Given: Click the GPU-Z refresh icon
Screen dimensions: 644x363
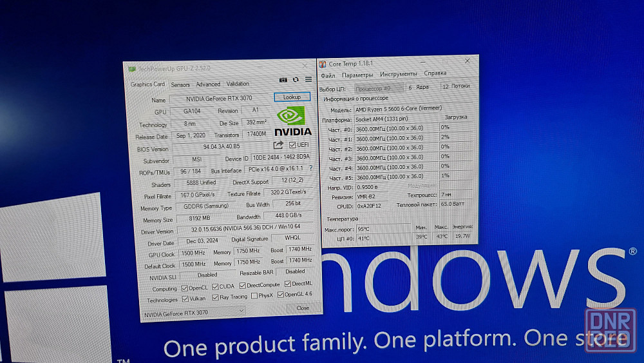Looking at the screenshot, I should click(296, 80).
